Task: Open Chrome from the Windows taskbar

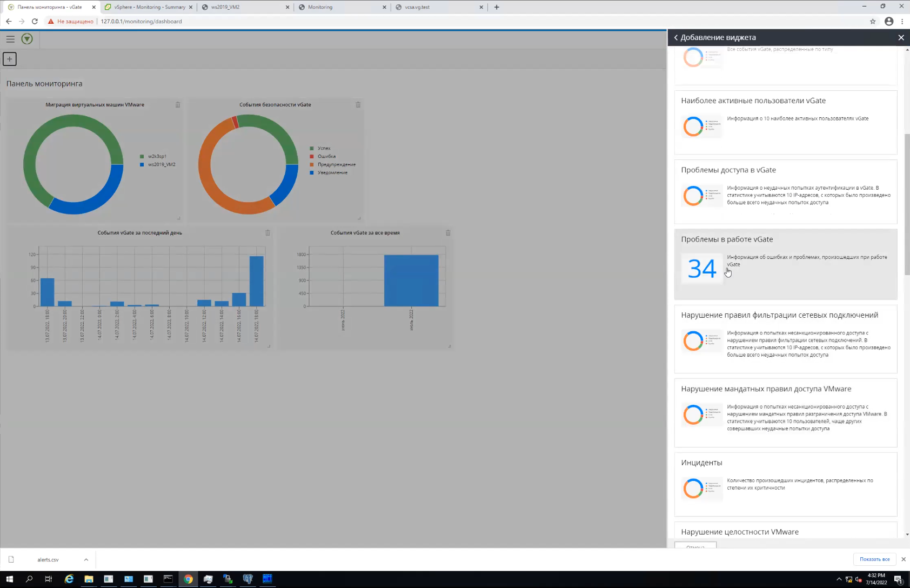Action: pyautogui.click(x=188, y=579)
